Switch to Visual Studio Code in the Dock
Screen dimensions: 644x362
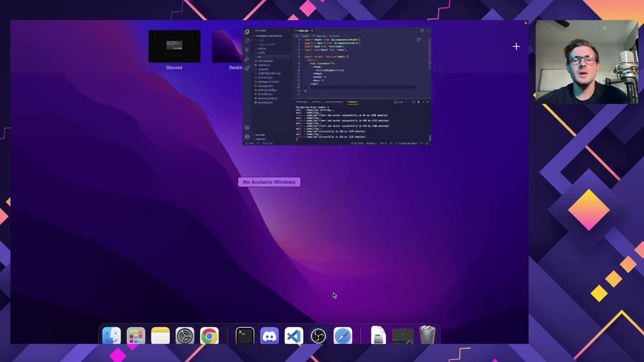[x=294, y=336]
